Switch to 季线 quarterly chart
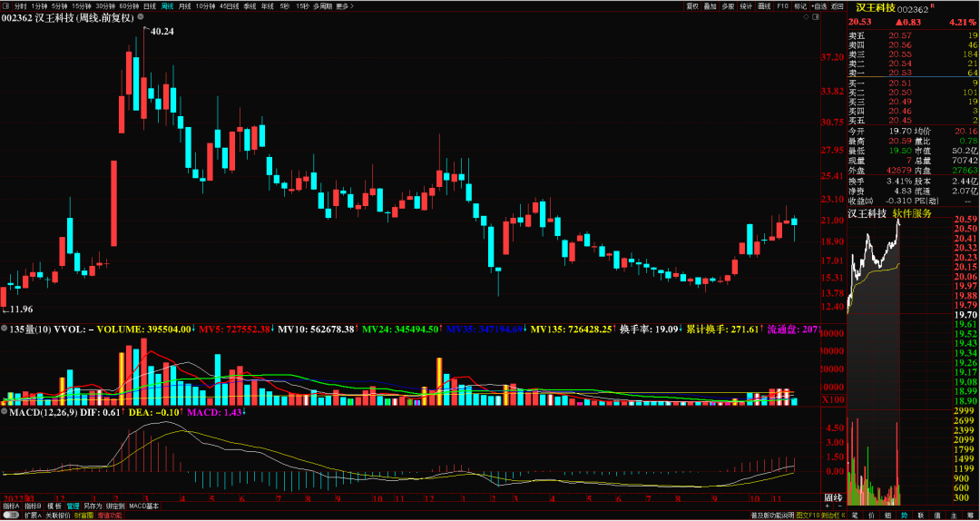Image resolution: width=980 pixels, height=521 pixels. [250, 5]
